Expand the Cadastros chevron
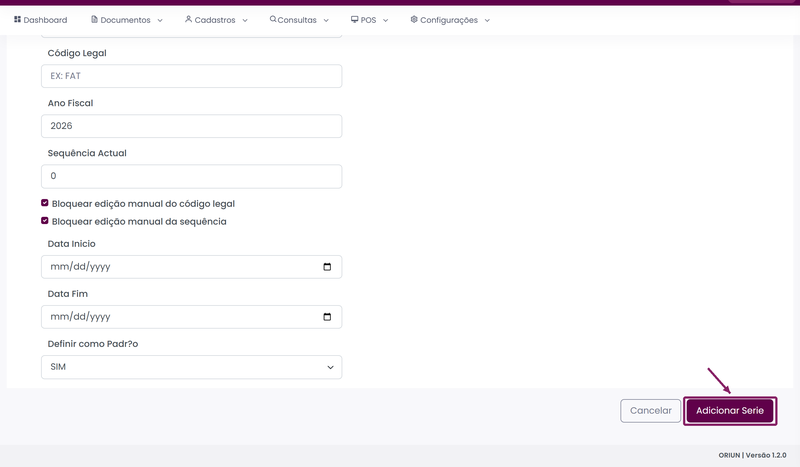Screen dimensions: 800x467 (x=245, y=20)
